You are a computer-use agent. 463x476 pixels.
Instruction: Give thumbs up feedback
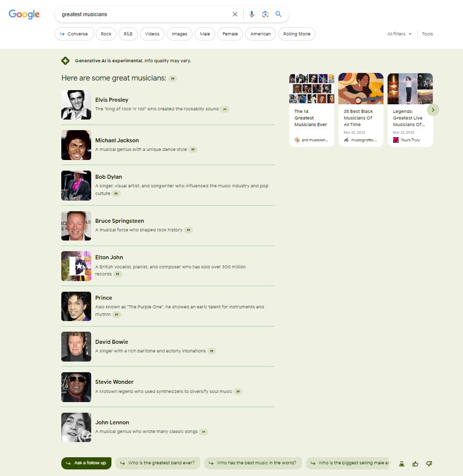[415, 463]
